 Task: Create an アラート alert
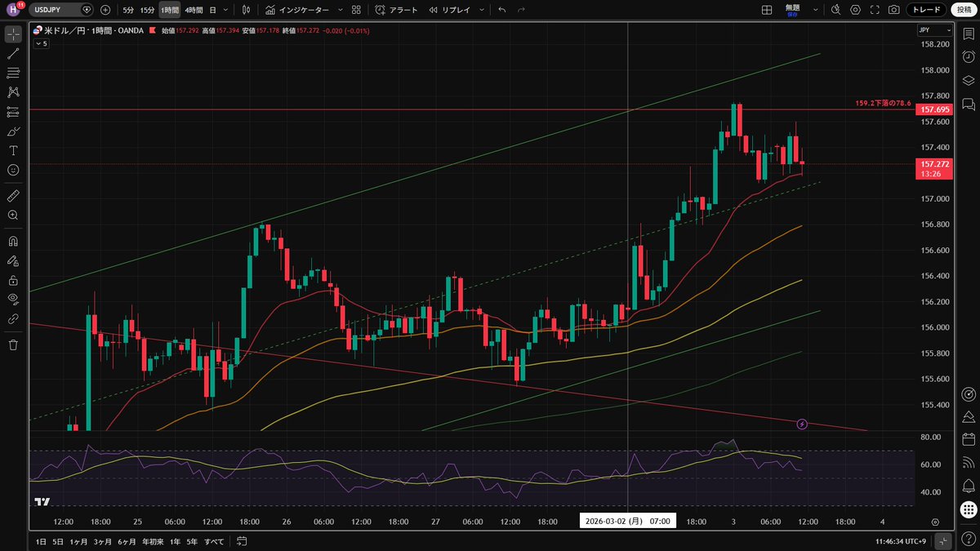click(396, 10)
